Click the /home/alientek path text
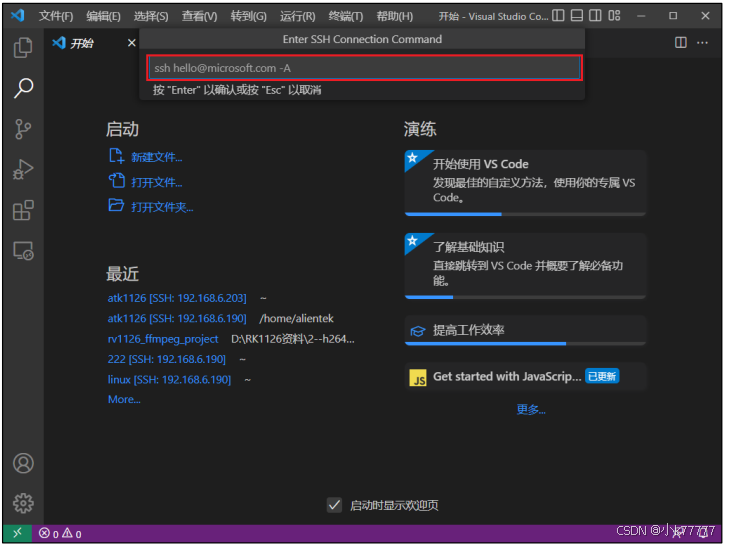The height and width of the screenshot is (544, 733). (x=296, y=319)
